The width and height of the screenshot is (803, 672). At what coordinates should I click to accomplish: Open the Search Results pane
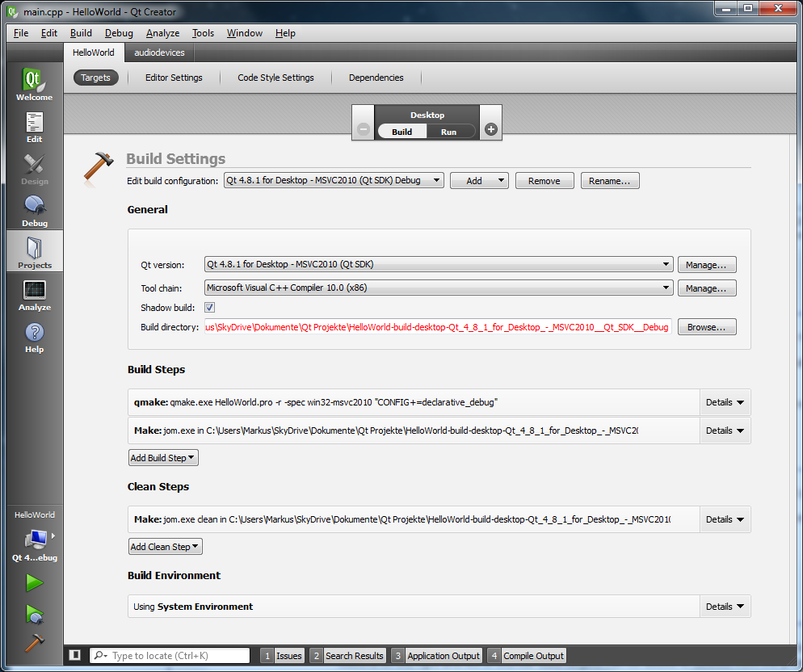click(x=347, y=656)
